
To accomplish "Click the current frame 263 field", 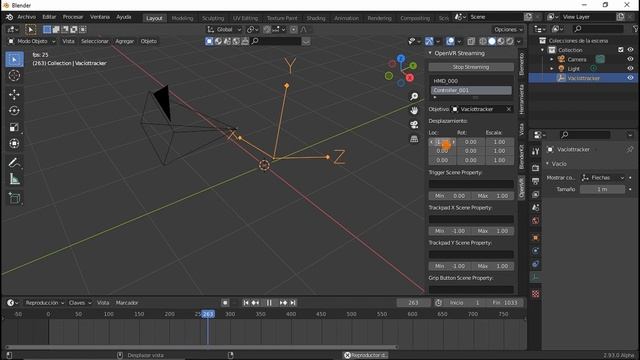I will pyautogui.click(x=413, y=303).
